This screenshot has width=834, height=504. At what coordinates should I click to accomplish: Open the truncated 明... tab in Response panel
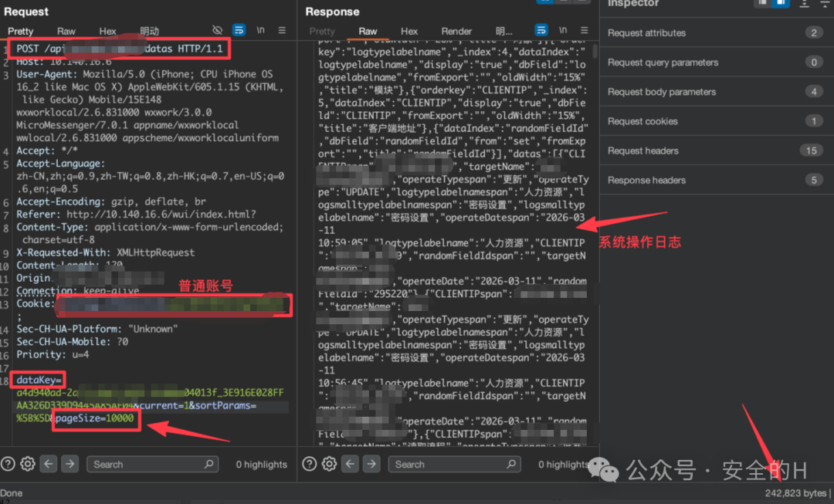pyautogui.click(x=503, y=32)
